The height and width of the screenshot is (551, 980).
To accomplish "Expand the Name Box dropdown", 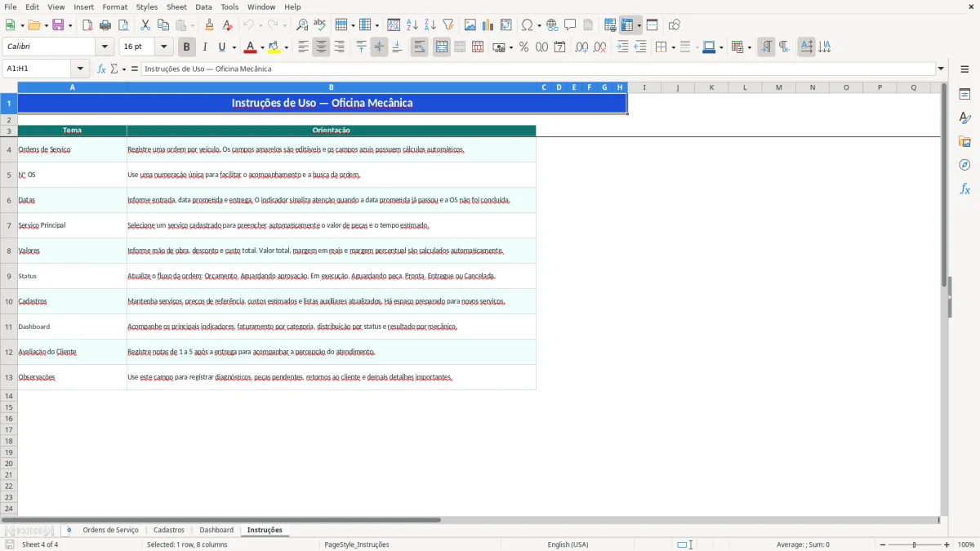I will click(x=80, y=69).
